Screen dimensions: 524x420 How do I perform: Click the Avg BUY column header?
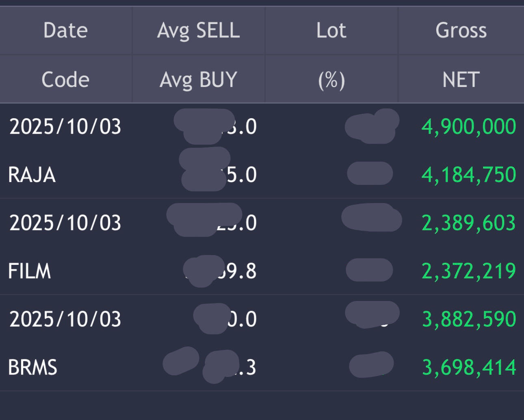pos(198,79)
